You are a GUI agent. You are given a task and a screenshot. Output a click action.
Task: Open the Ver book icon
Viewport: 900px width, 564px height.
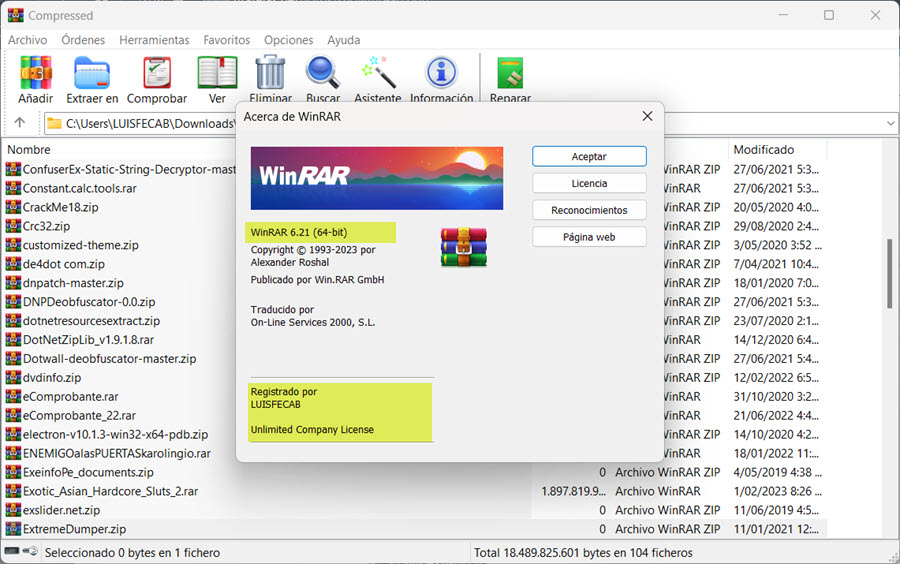tap(218, 72)
